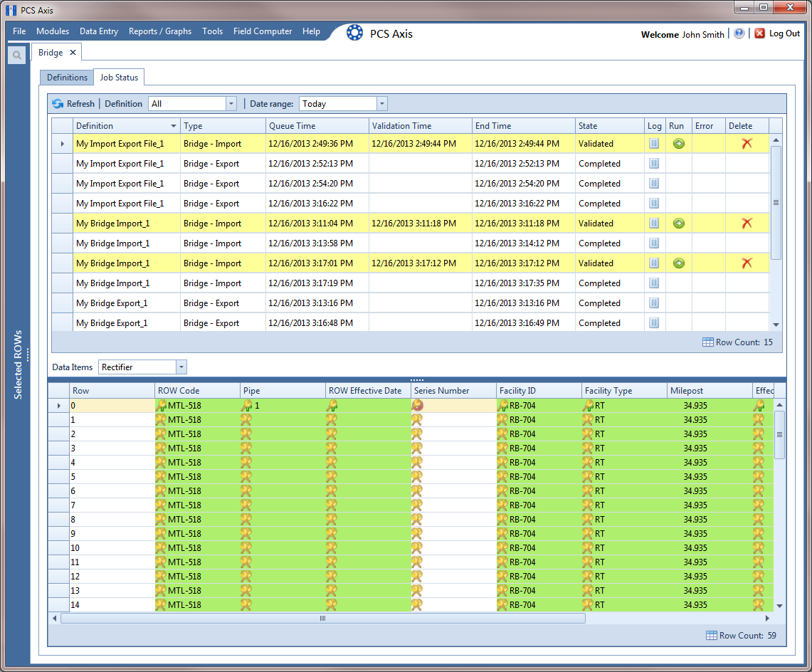The image size is (812, 672).
Task: Open log for the 3:13:58 PM import job
Action: pos(654,243)
